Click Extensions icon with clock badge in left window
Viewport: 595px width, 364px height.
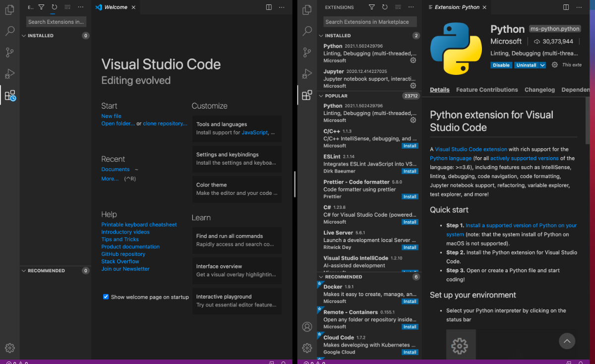10,95
